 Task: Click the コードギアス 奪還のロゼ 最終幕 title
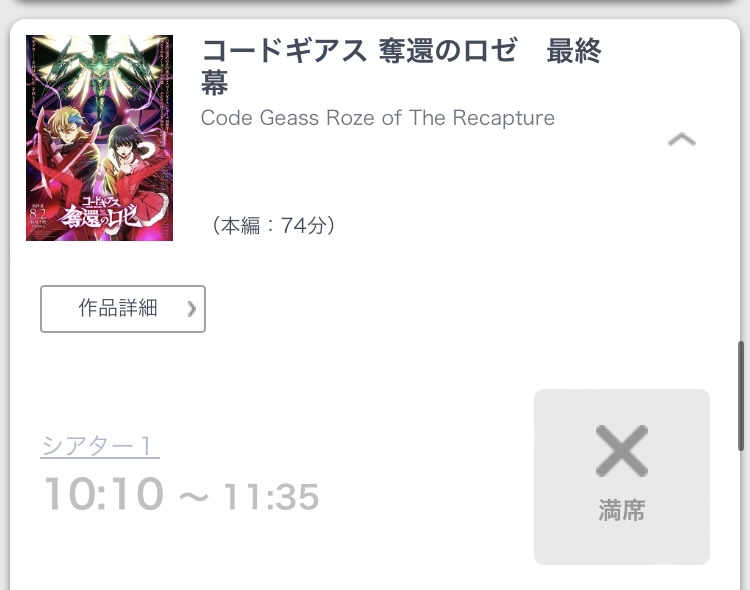[x=401, y=67]
